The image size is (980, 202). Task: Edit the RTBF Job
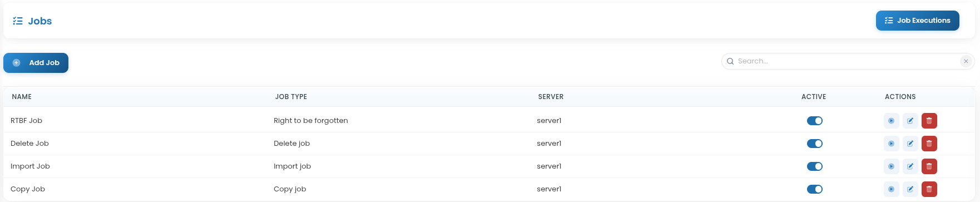910,121
